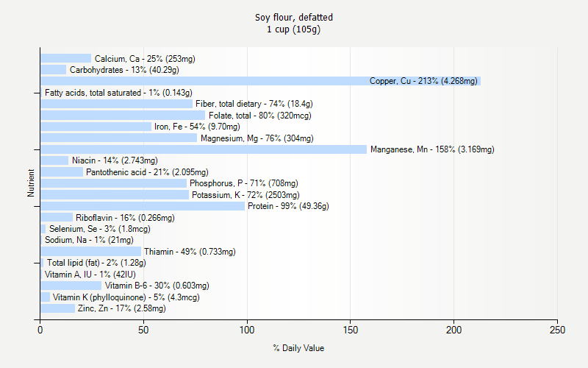Click the Copper bar reaching 213%
The width and height of the screenshot is (588, 368).
tap(261, 81)
